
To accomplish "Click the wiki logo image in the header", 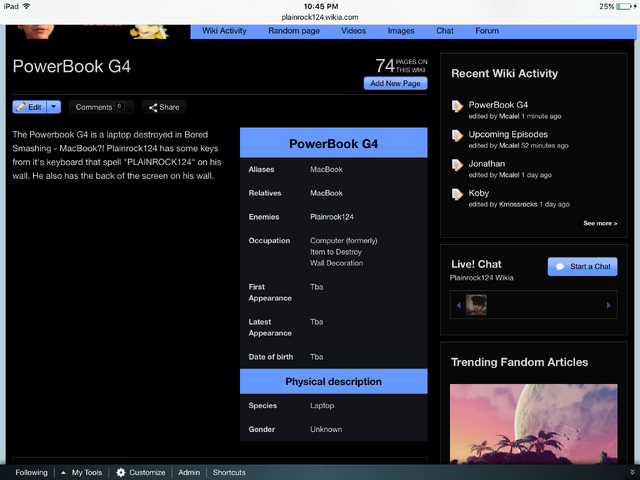I will coord(98,32).
